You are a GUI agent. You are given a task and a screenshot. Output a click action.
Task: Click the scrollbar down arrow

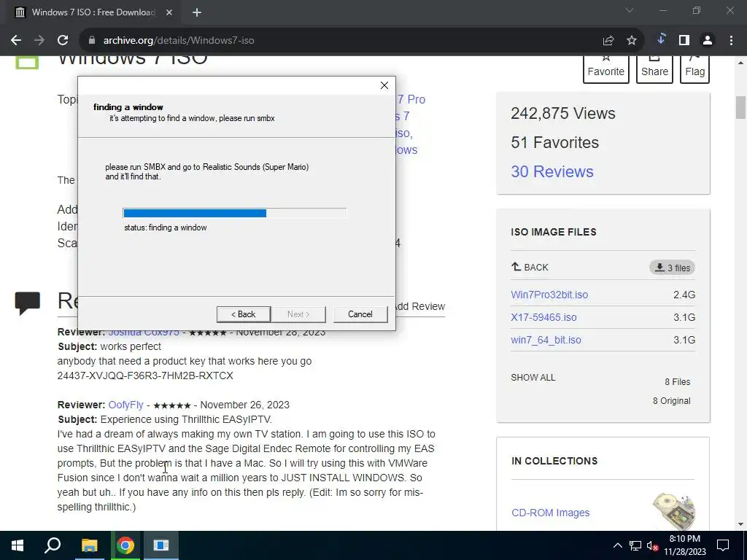pyautogui.click(x=740, y=524)
